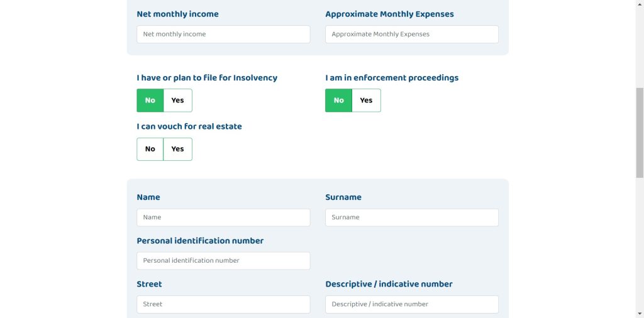Focus the Approximate Monthly Expenses input box
Image resolution: width=644 pixels, height=318 pixels.
411,34
